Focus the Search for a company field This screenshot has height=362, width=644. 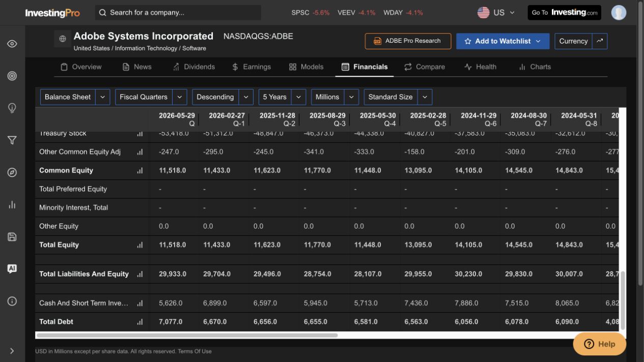178,13
